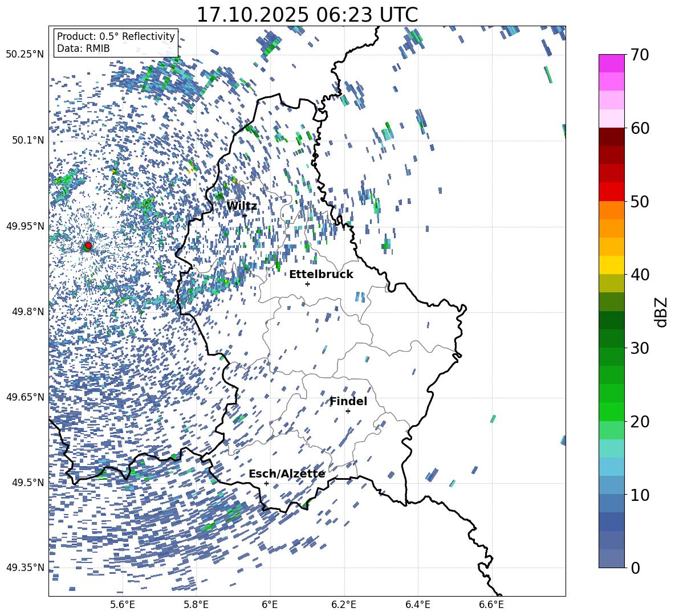Click the 49.65°N latitude label
This screenshot has height=616, width=675.
point(25,397)
